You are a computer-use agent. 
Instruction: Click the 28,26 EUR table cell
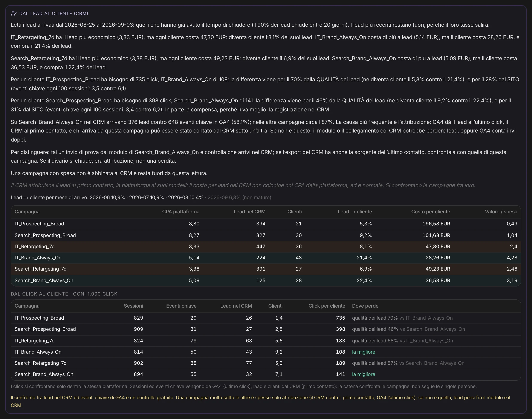(438, 258)
